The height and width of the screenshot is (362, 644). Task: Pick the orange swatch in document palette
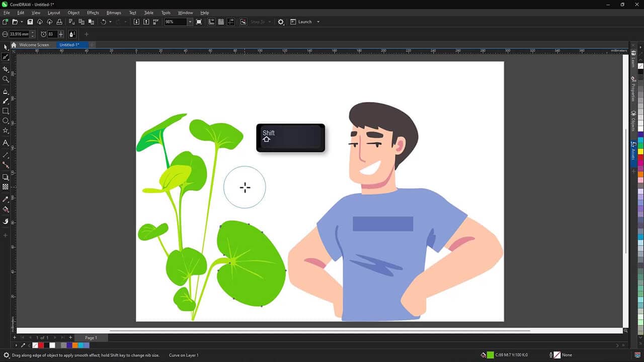[75, 345]
